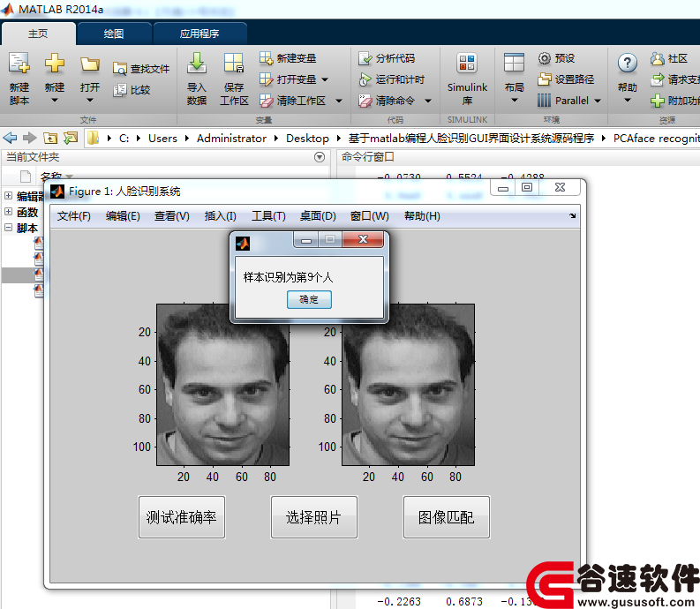Viewport: 700px width, 609px height.
Task: Click the 选择照片 button
Action: coord(313,517)
